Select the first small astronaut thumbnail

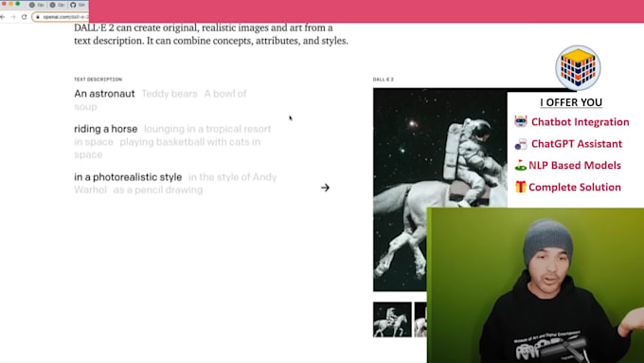392,319
